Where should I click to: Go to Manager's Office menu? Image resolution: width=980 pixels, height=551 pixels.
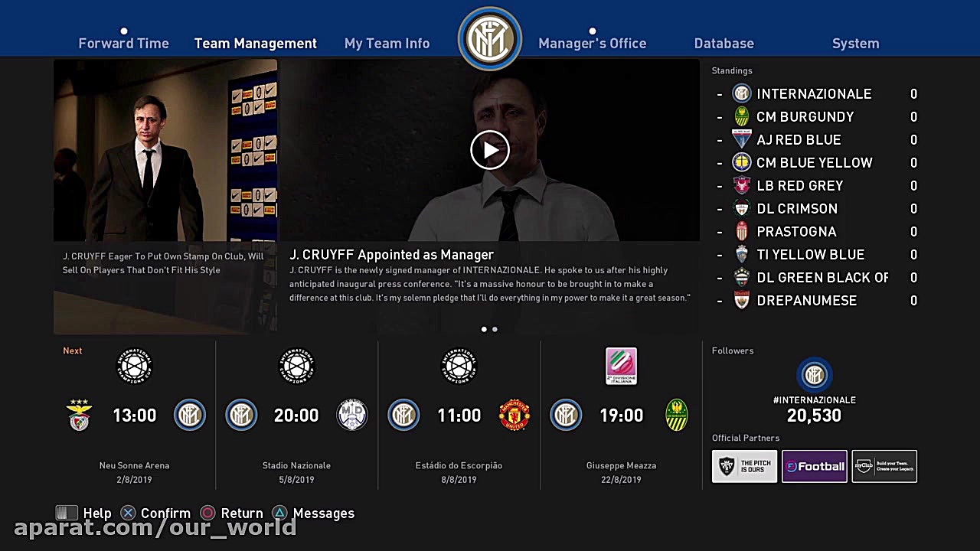(x=592, y=44)
